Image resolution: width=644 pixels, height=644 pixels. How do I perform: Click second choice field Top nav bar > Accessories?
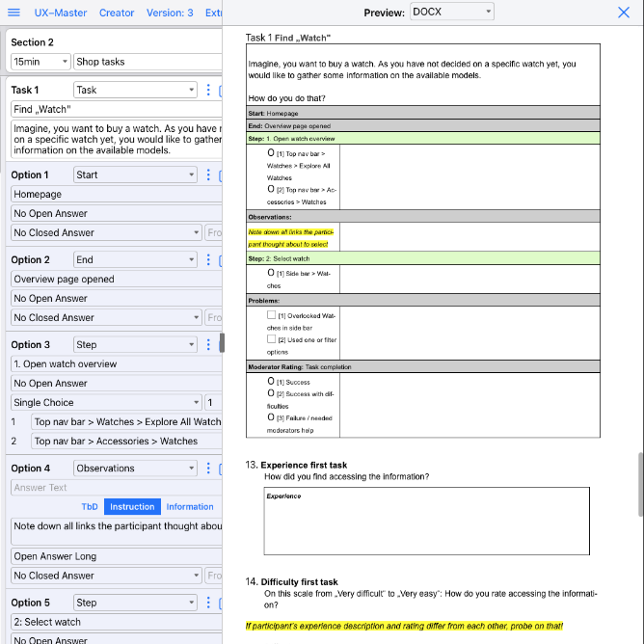coord(126,441)
